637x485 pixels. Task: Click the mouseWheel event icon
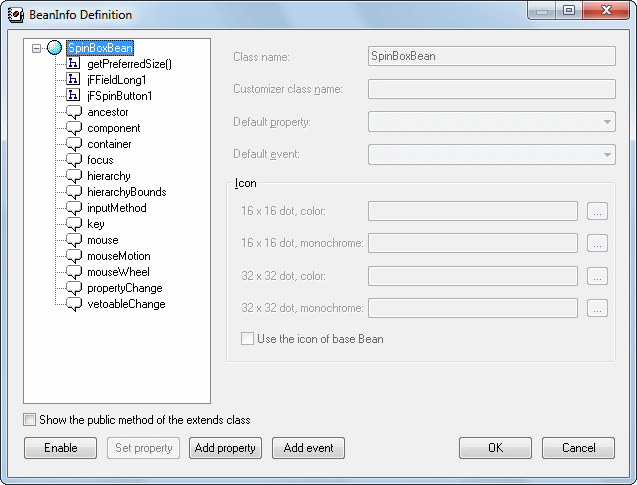[74, 272]
